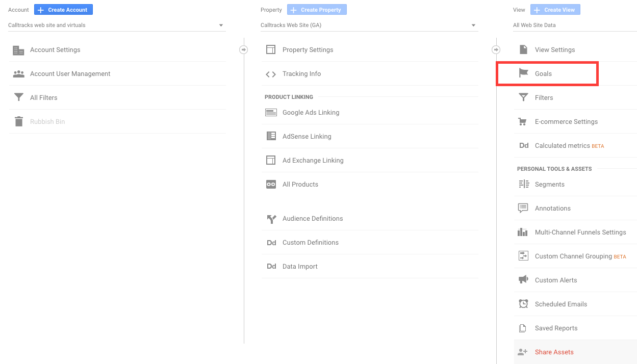The height and width of the screenshot is (364, 637).
Task: Select the Filters funnel icon in View column
Action: pos(523,97)
